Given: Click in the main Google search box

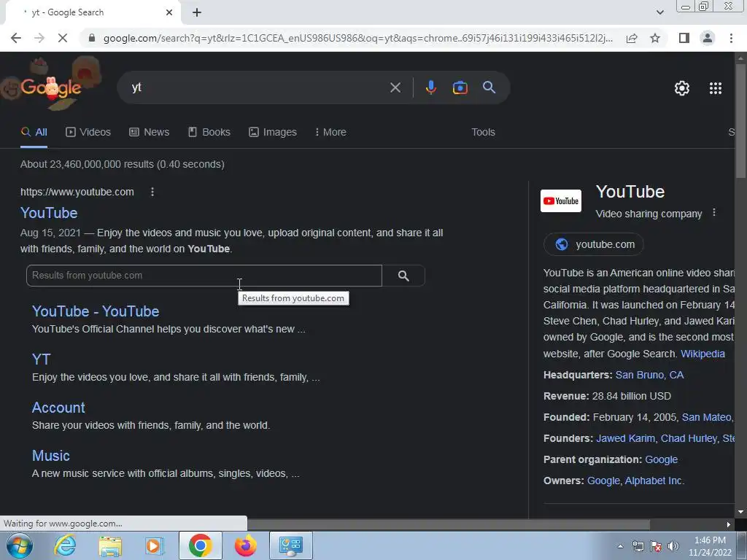Looking at the screenshot, I should 258,87.
